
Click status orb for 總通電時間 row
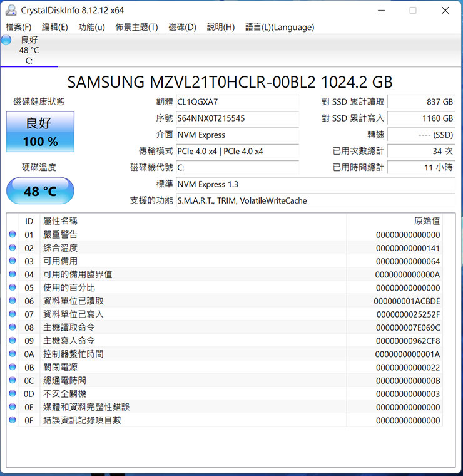tap(13, 381)
